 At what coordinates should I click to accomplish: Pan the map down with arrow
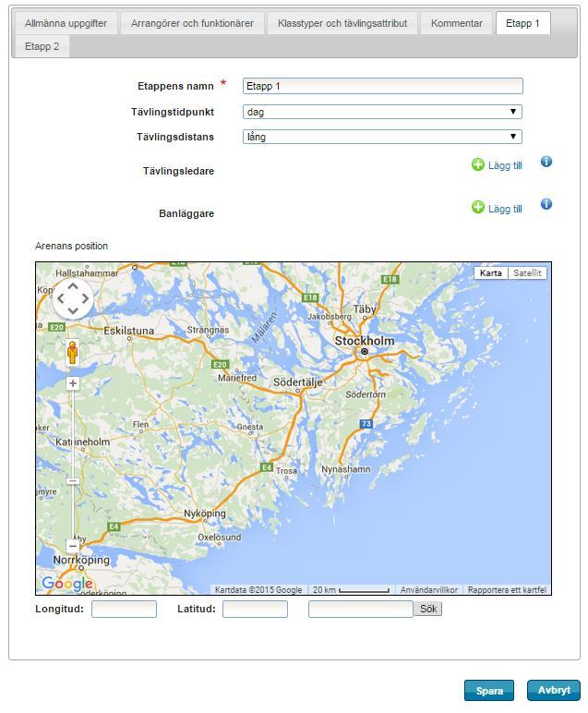tap(73, 311)
